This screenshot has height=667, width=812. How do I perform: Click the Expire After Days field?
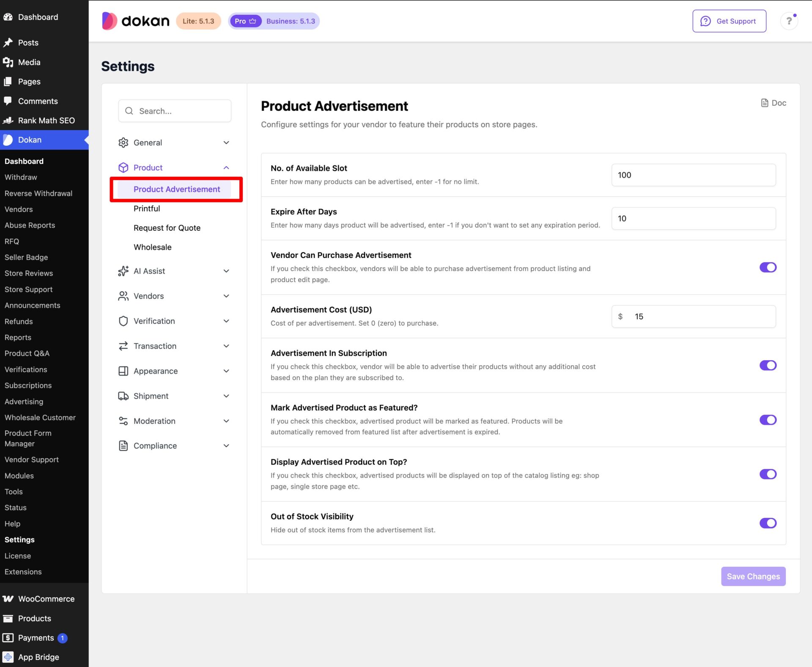694,219
